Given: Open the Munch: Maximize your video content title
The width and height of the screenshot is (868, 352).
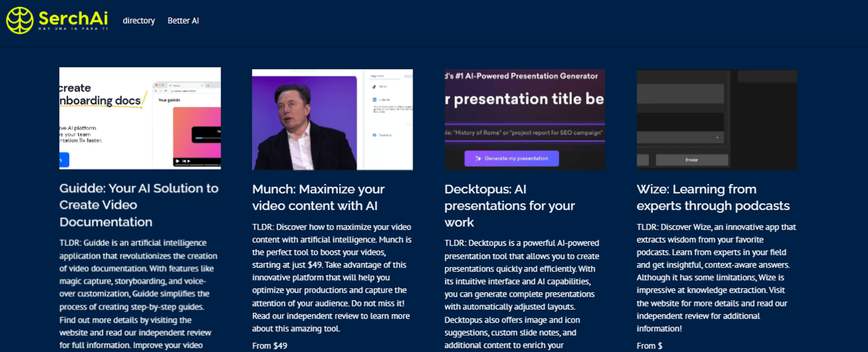Looking at the screenshot, I should (x=318, y=197).
